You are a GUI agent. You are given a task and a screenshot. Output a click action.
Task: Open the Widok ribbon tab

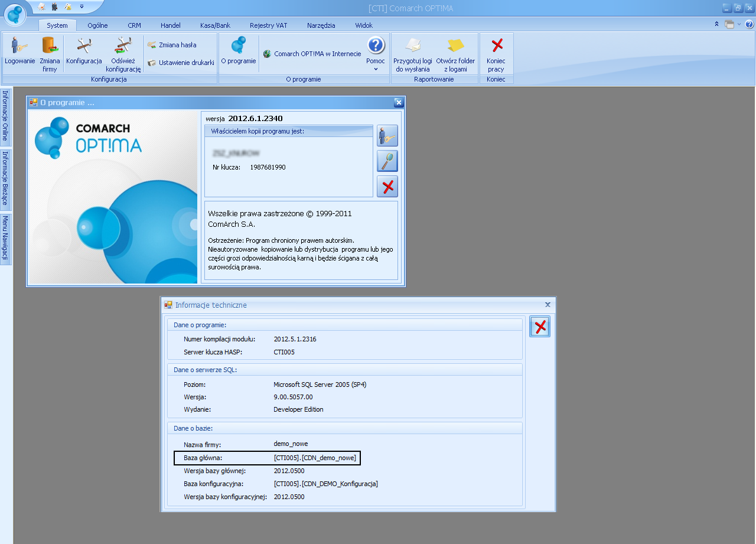[364, 25]
